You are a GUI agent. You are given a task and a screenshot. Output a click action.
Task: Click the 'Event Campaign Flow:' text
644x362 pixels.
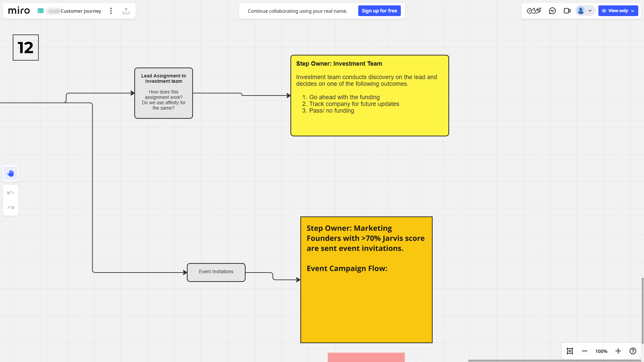(347, 268)
